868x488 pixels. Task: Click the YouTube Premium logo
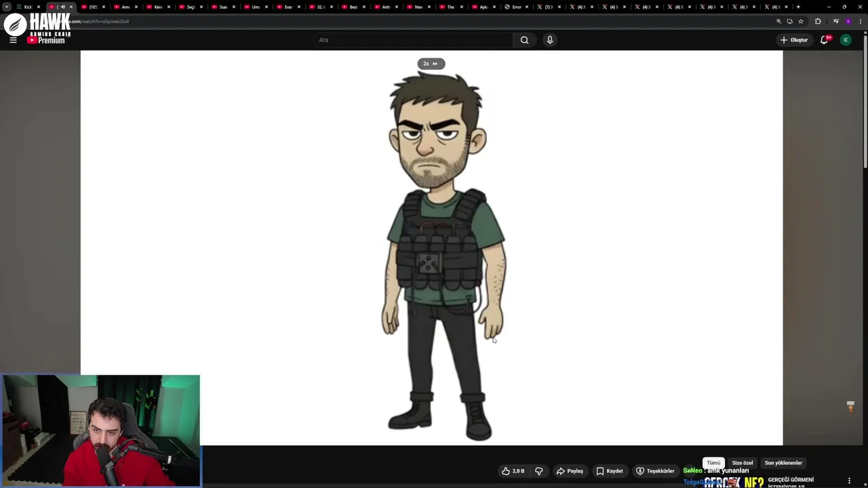[46, 40]
